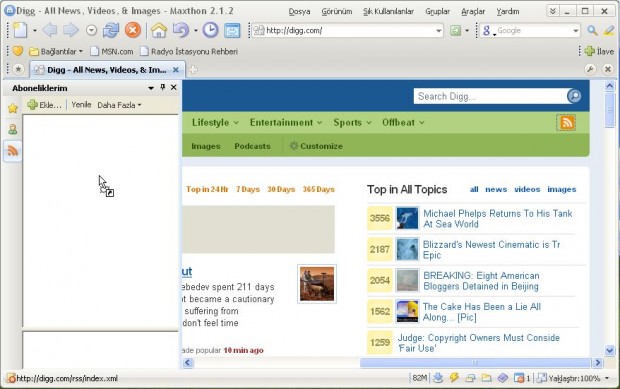620x389 pixels.
Task: Go to the Home page icon
Action: (x=159, y=30)
